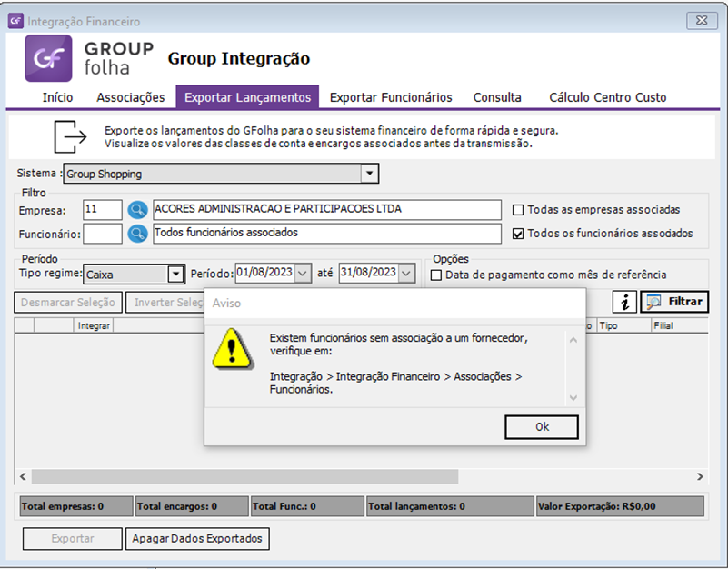This screenshot has height=569, width=728.
Task: Open end date 31/08/2023 calendar dropdown
Action: point(406,273)
